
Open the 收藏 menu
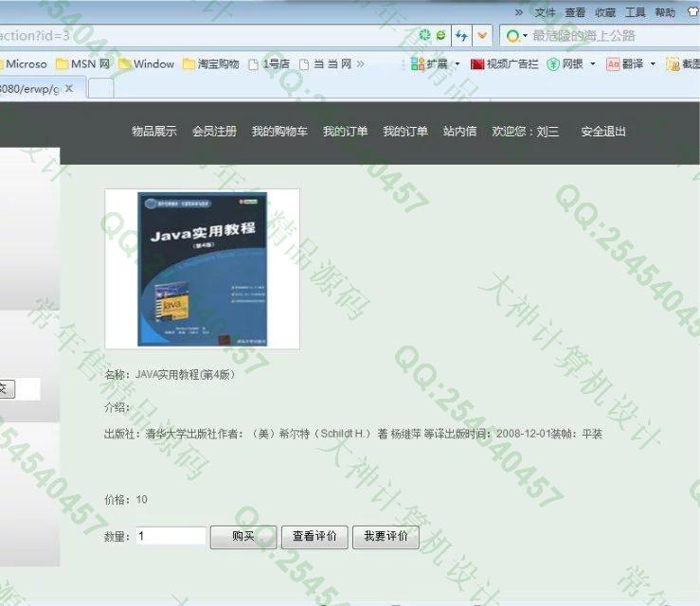tap(605, 12)
